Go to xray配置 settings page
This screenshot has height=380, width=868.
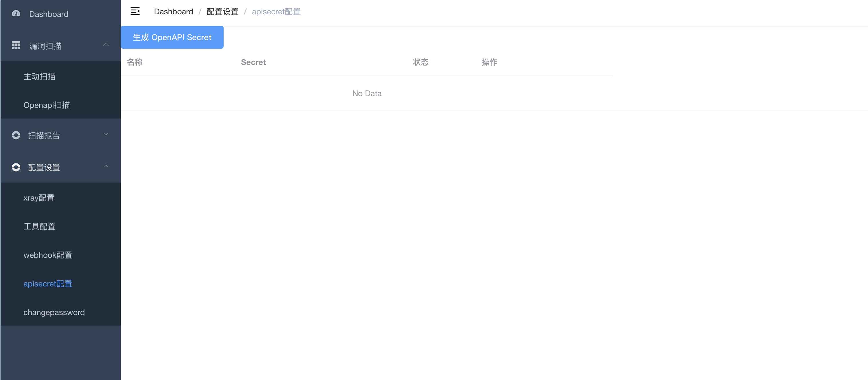tap(39, 198)
